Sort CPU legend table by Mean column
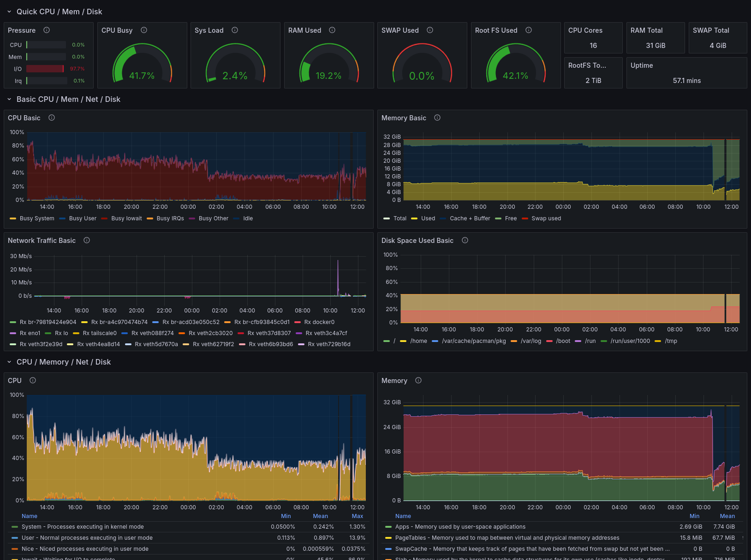This screenshot has height=560, width=751. click(x=320, y=516)
